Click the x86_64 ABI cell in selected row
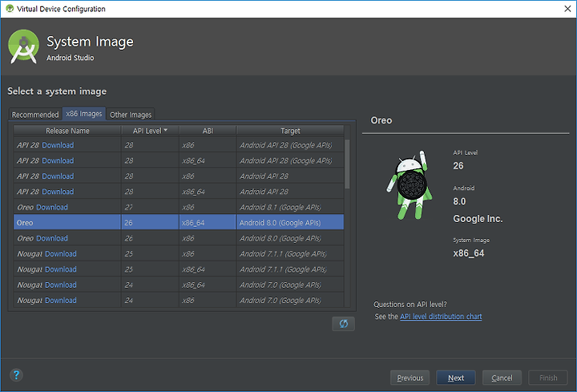 point(208,223)
